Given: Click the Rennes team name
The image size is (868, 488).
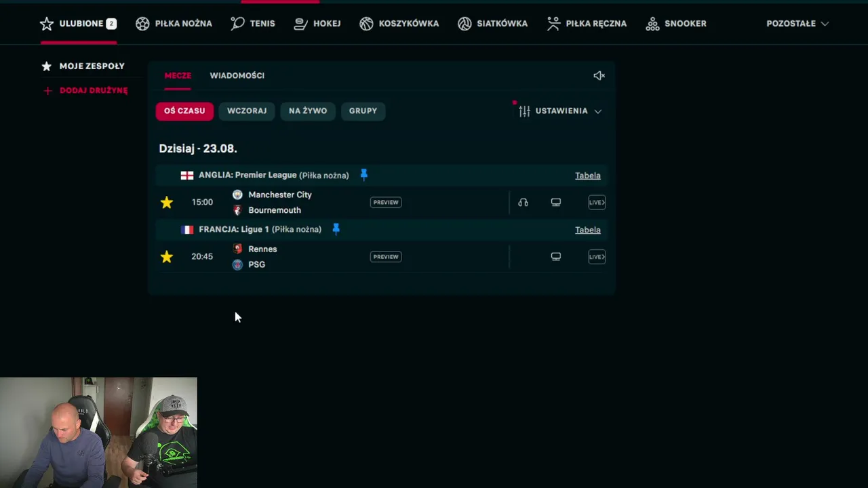Looking at the screenshot, I should click(262, 249).
